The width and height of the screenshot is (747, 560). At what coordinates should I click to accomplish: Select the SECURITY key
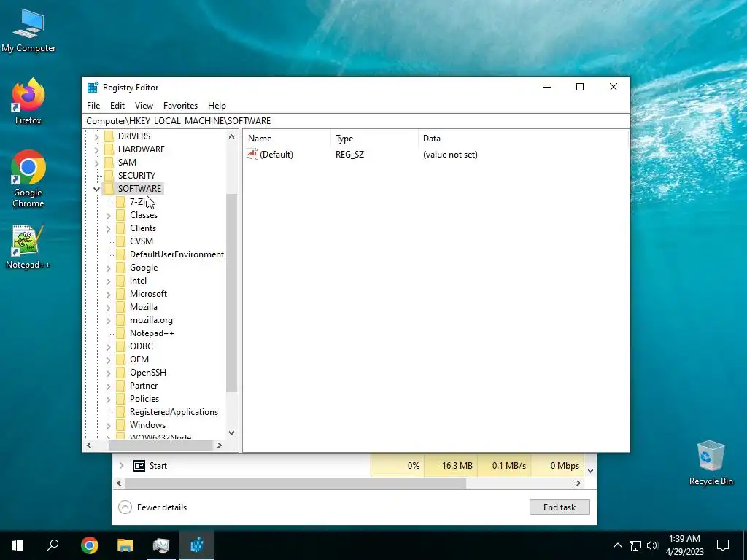136,176
